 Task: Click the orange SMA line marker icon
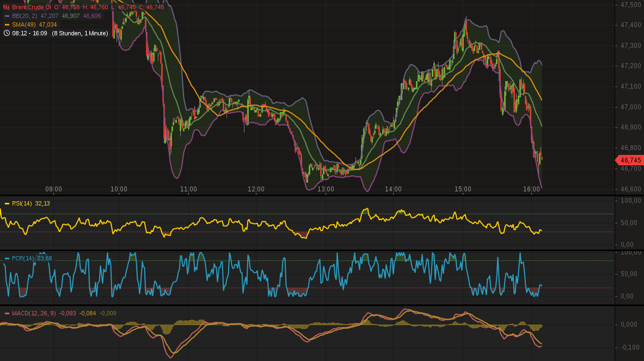7,24
